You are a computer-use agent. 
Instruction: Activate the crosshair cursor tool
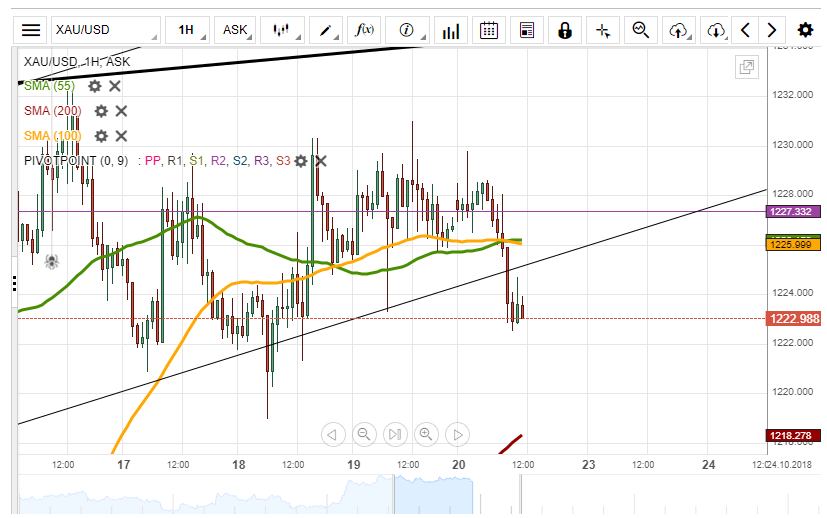[603, 30]
